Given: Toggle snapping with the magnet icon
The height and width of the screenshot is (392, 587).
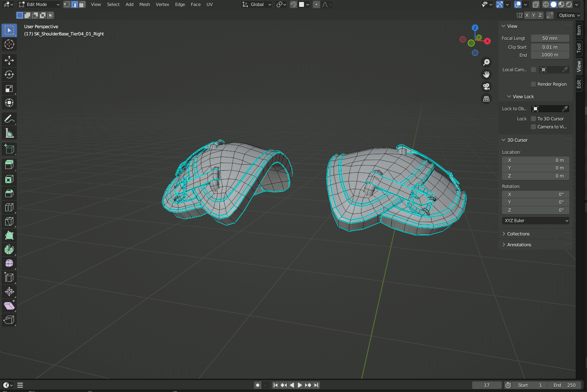Looking at the screenshot, I should pyautogui.click(x=293, y=4).
